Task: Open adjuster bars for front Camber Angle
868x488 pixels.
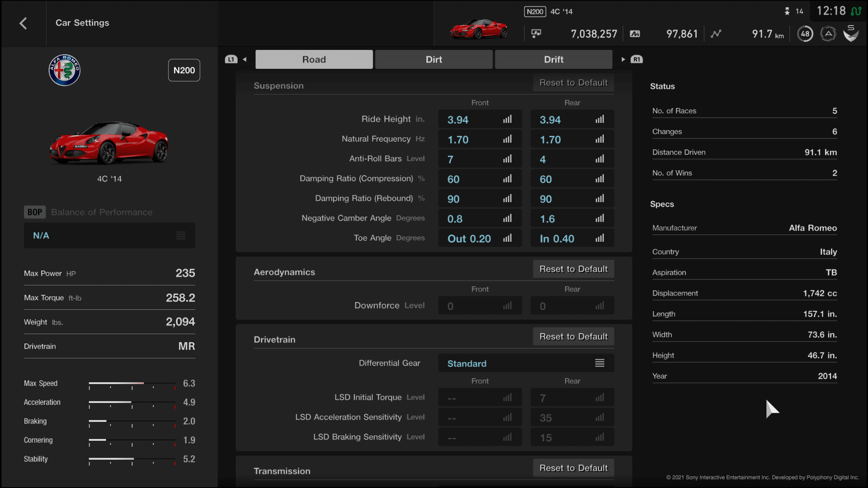Action: tap(507, 218)
